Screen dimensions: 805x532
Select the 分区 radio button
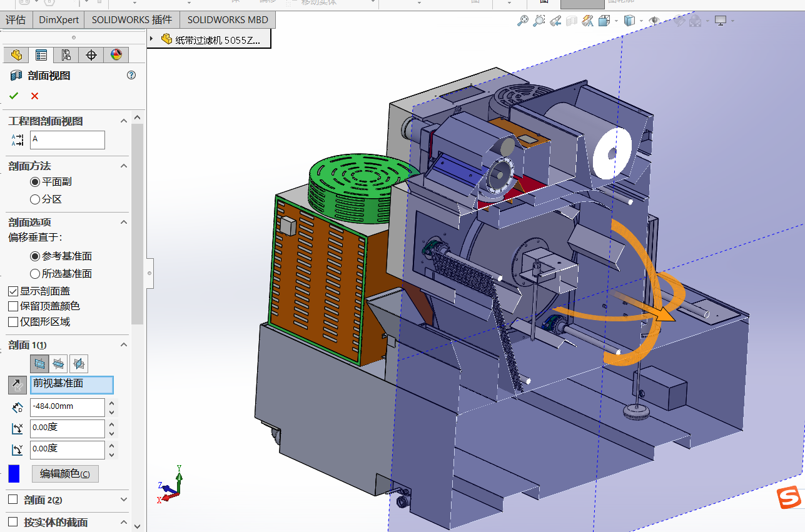tap(35, 199)
